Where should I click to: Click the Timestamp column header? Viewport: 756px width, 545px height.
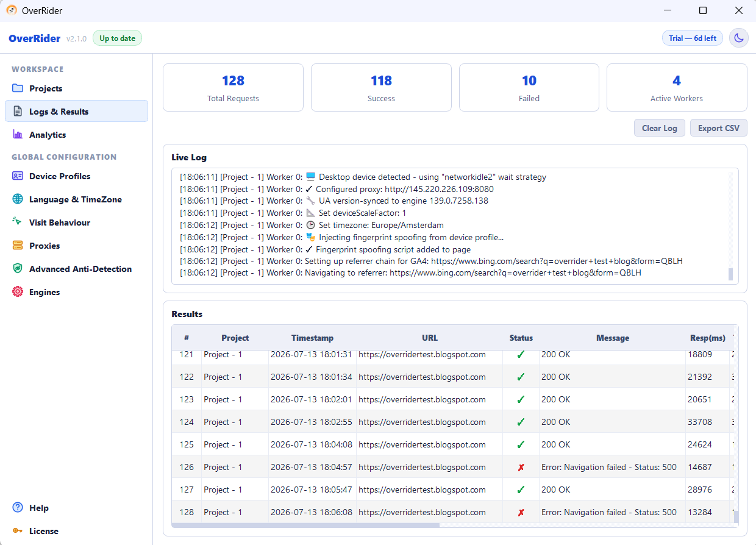click(312, 338)
